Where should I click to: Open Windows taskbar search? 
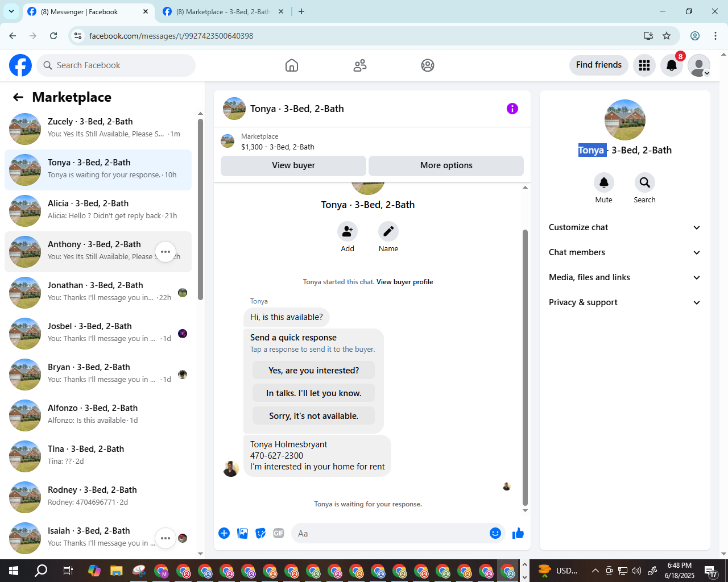[41, 571]
